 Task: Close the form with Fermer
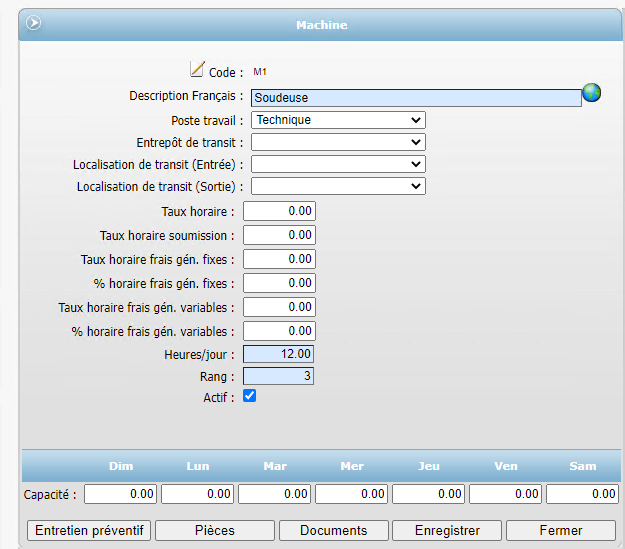[x=560, y=530]
